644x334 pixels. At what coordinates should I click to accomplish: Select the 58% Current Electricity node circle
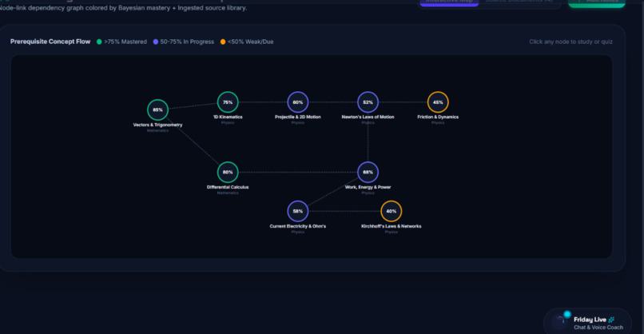pos(298,211)
